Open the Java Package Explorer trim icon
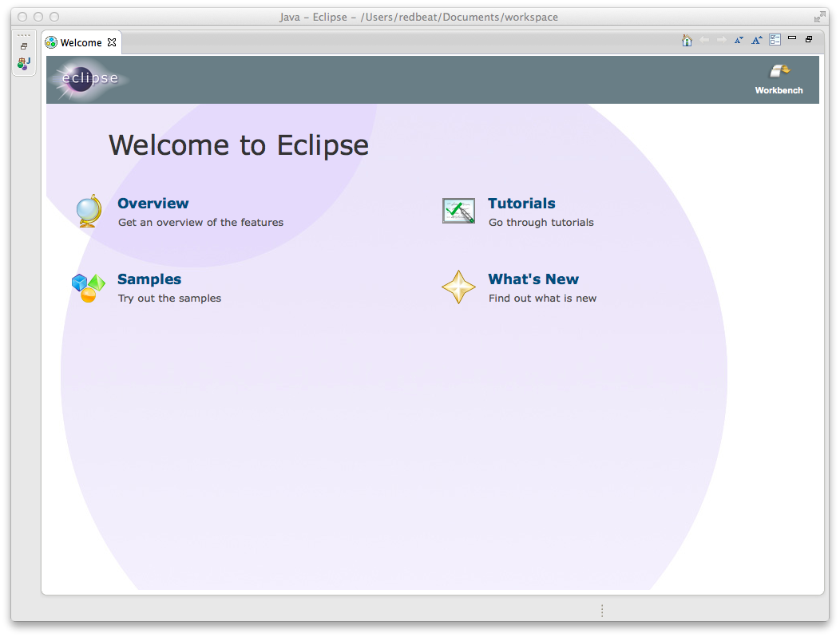Image resolution: width=840 pixels, height=637 pixels. 24,64
